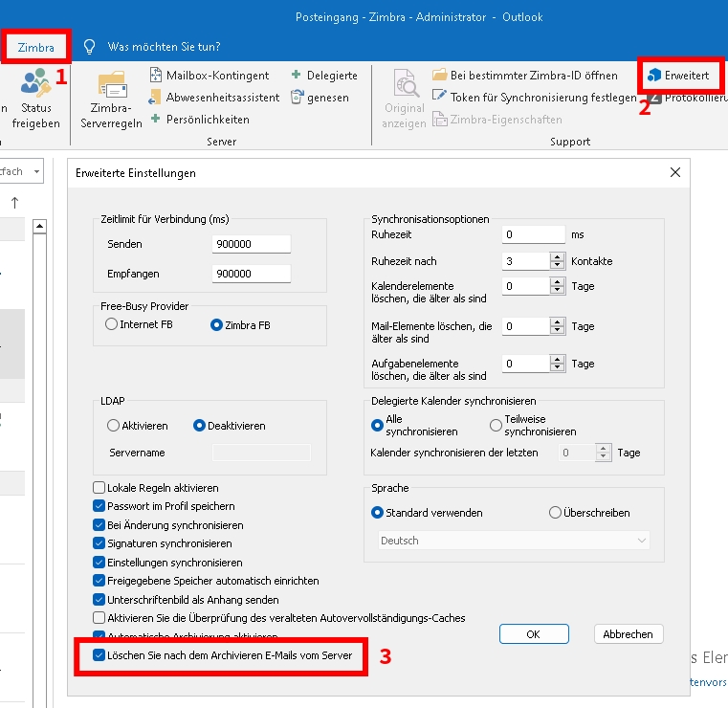Click the Ruhezeit ms field
The image size is (728, 708).
coord(533,234)
